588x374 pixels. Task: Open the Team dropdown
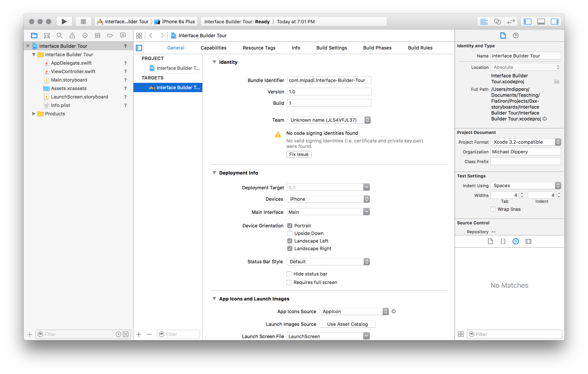coord(329,120)
